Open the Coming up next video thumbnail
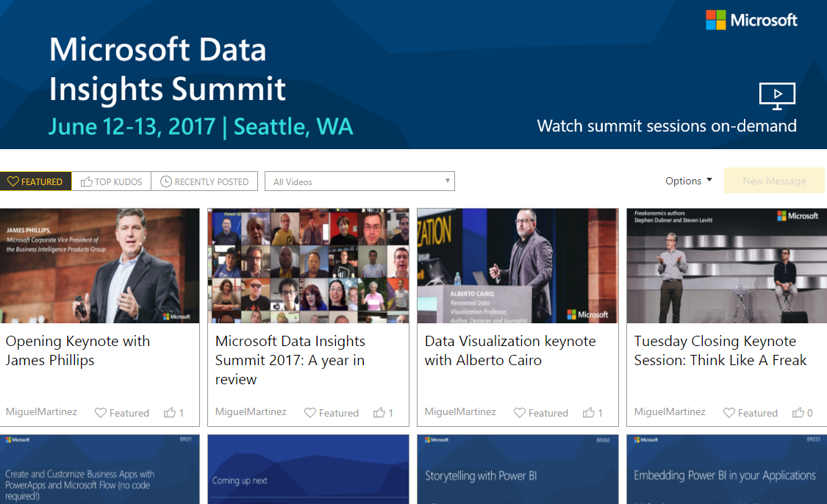Image resolution: width=827 pixels, height=504 pixels. (x=308, y=469)
